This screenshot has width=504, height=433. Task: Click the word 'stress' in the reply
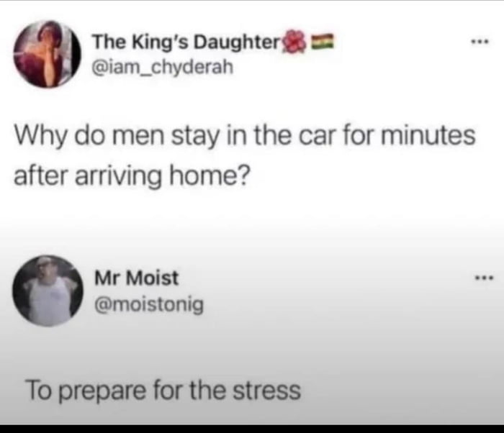[x=266, y=391]
